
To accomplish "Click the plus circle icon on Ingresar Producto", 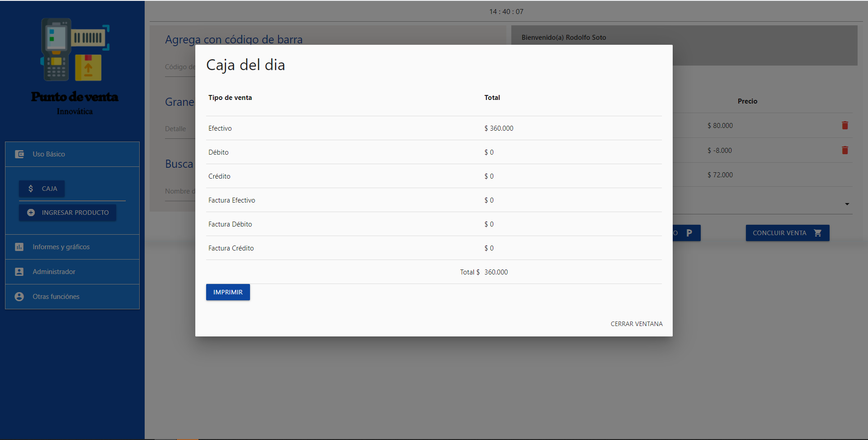I will pyautogui.click(x=31, y=213).
